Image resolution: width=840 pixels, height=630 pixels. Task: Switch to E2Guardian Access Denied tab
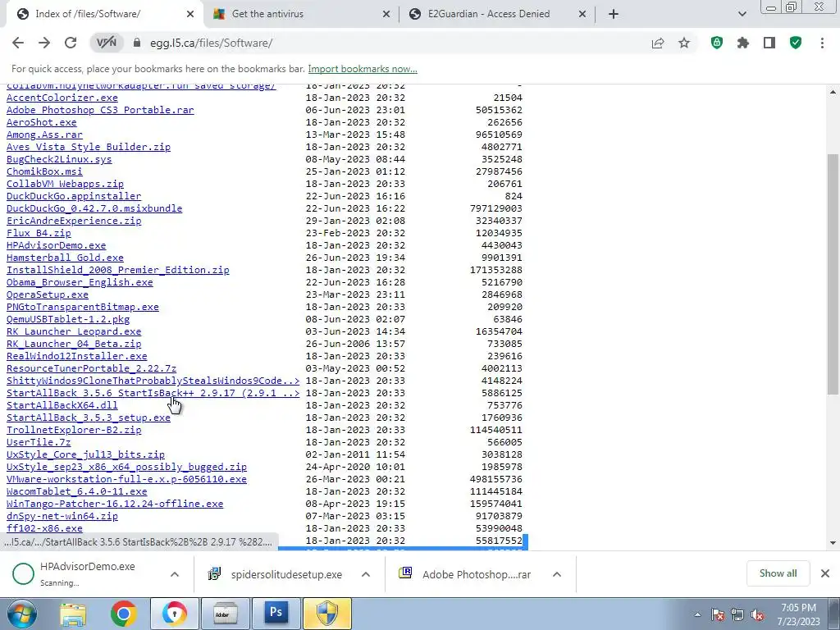496,15
